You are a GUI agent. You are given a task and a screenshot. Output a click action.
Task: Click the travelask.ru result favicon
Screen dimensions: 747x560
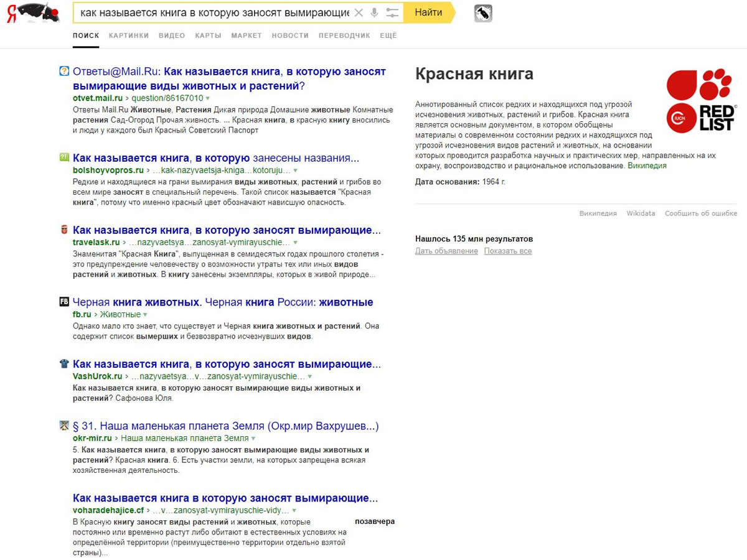(64, 230)
